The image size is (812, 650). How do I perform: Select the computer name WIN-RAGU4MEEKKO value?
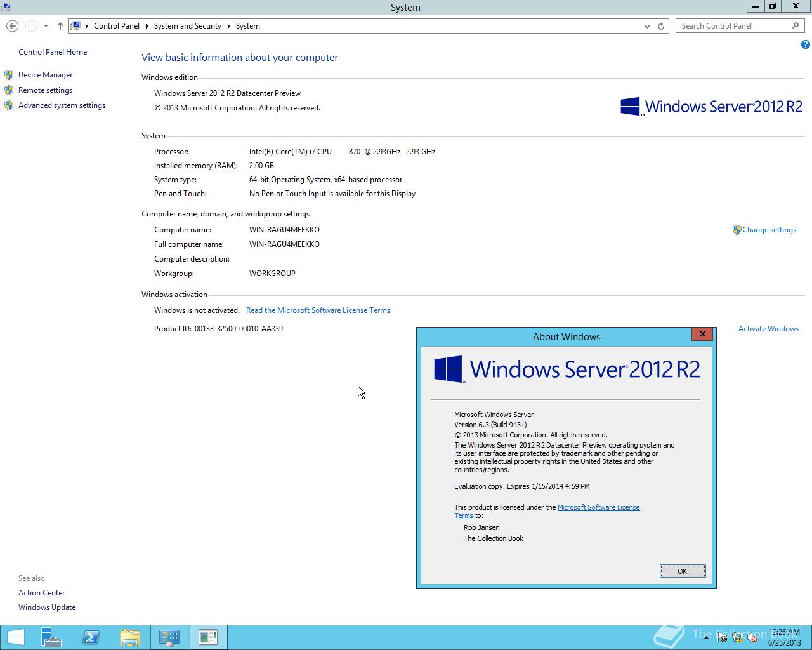click(x=284, y=230)
